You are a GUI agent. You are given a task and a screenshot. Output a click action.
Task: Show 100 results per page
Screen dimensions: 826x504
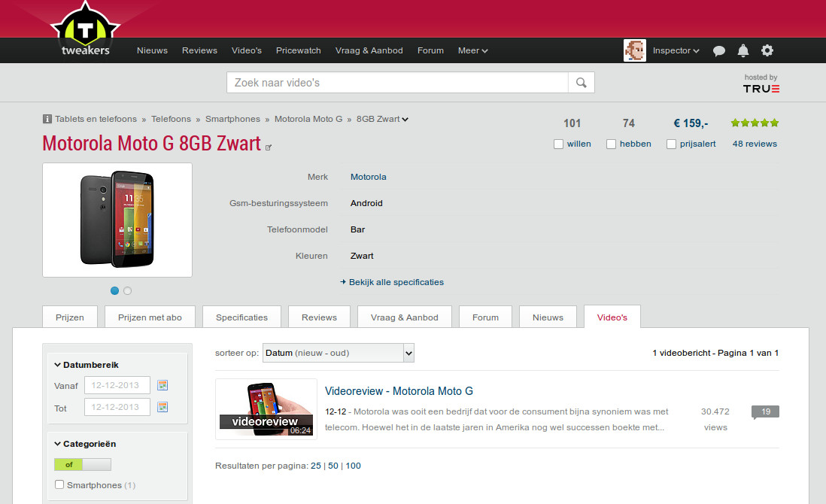point(353,466)
